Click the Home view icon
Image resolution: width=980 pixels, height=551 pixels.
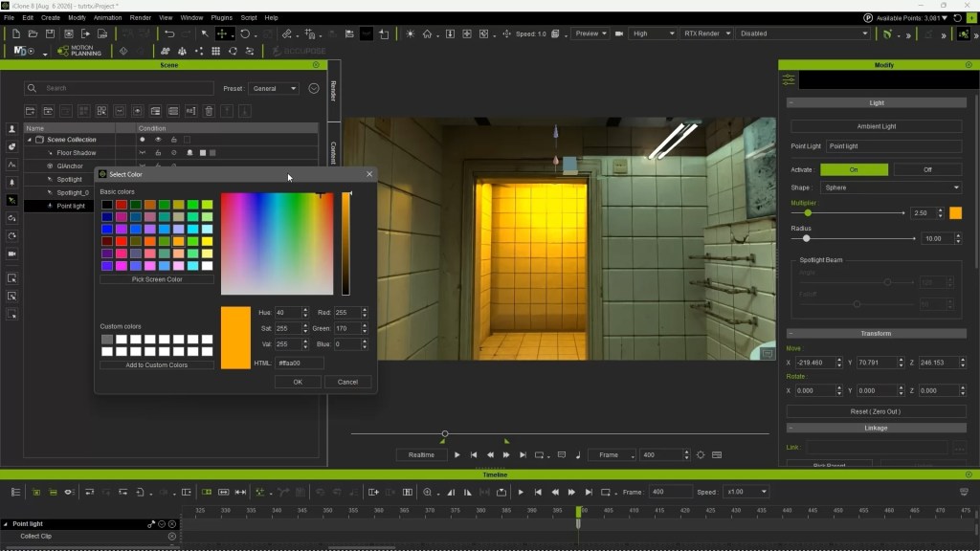427,33
